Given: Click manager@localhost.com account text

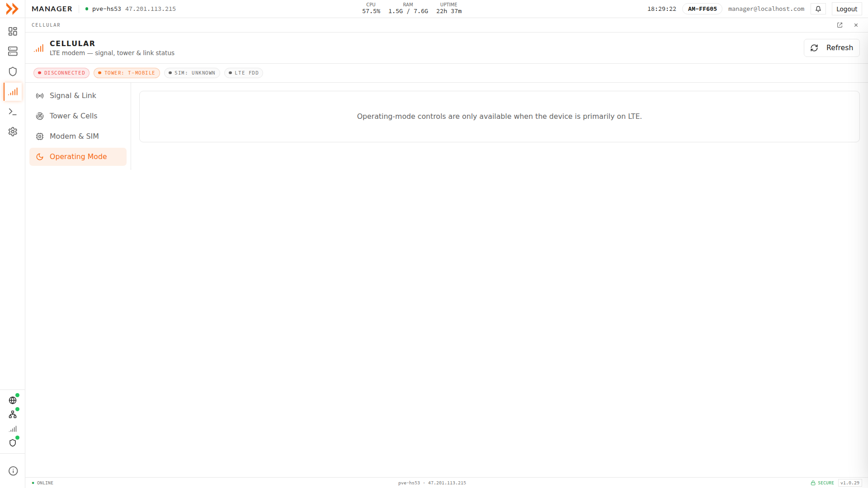Looking at the screenshot, I should (x=766, y=9).
